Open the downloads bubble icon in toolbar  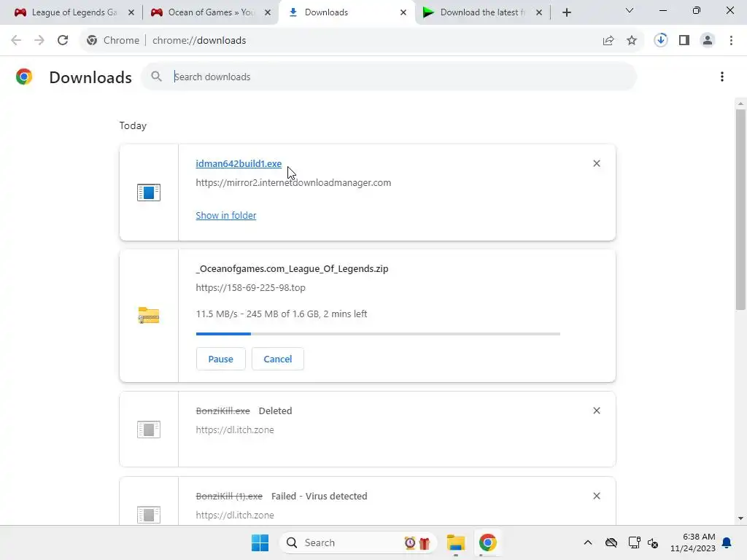click(x=661, y=40)
